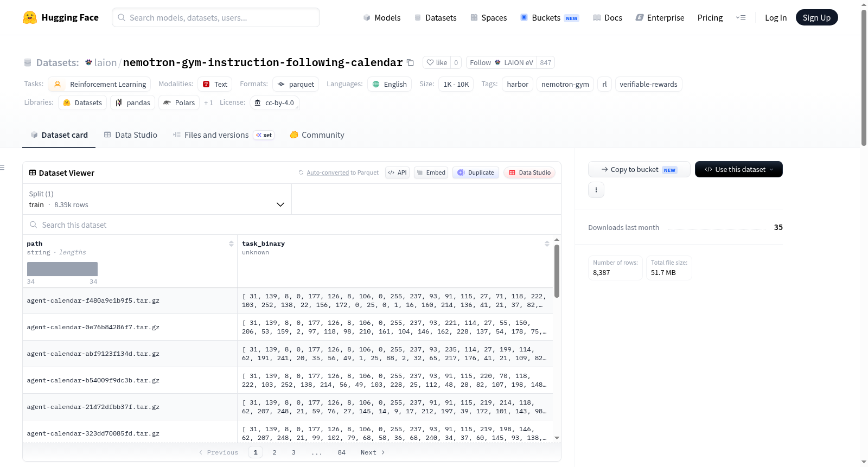Open Data Studio from viewer header
The image size is (868, 467).
529,172
